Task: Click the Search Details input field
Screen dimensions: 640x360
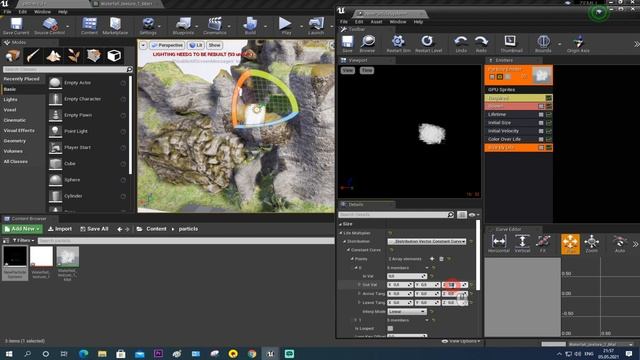Action: pyautogui.click(x=396, y=215)
